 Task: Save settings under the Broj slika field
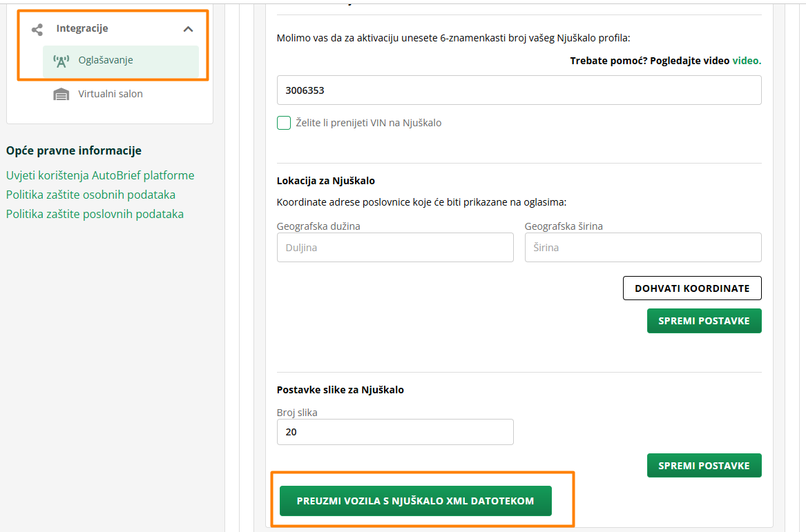[704, 466]
